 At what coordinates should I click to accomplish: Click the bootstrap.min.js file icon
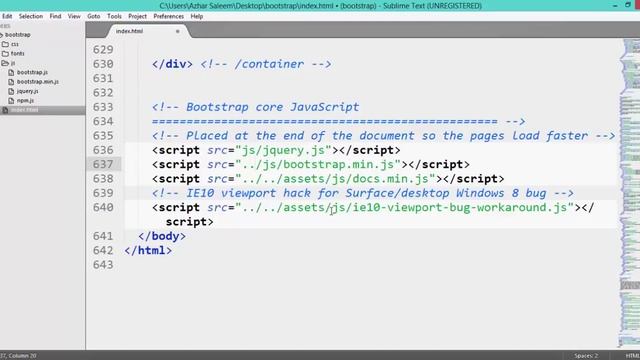coord(11,82)
